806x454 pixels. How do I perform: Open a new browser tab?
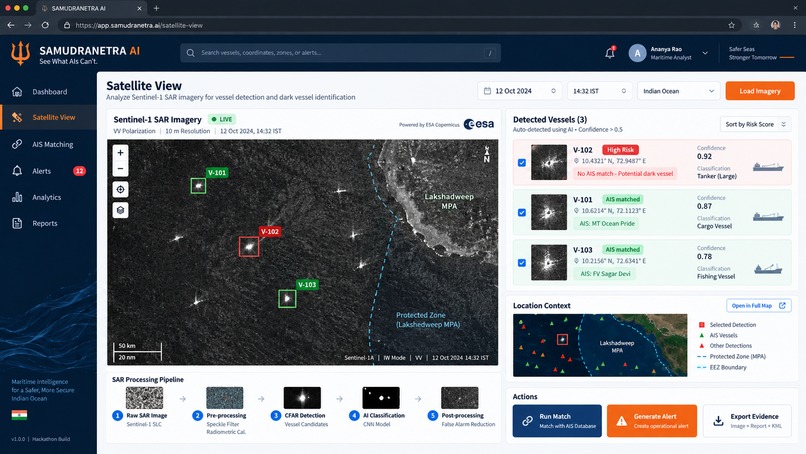point(156,8)
